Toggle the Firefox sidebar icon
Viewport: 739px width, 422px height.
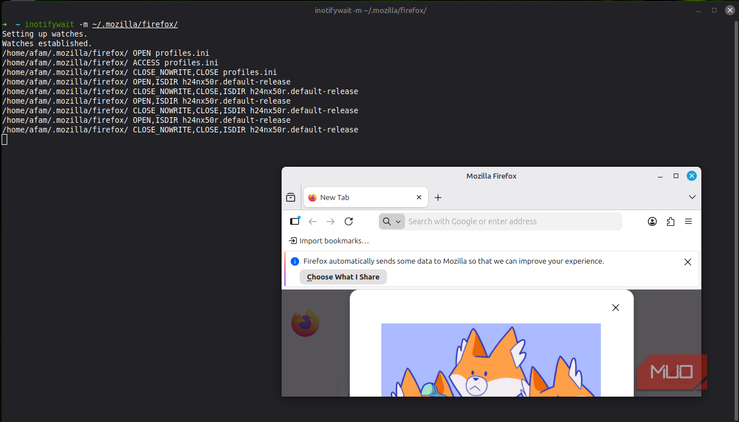click(x=295, y=221)
